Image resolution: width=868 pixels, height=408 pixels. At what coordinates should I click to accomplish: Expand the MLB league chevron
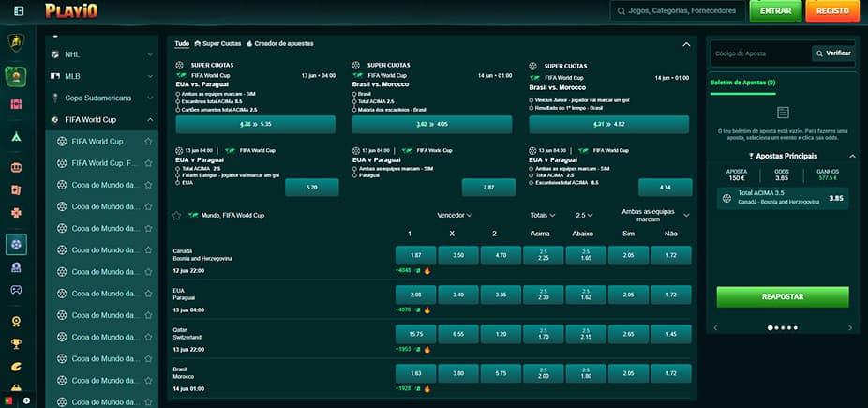tap(150, 76)
